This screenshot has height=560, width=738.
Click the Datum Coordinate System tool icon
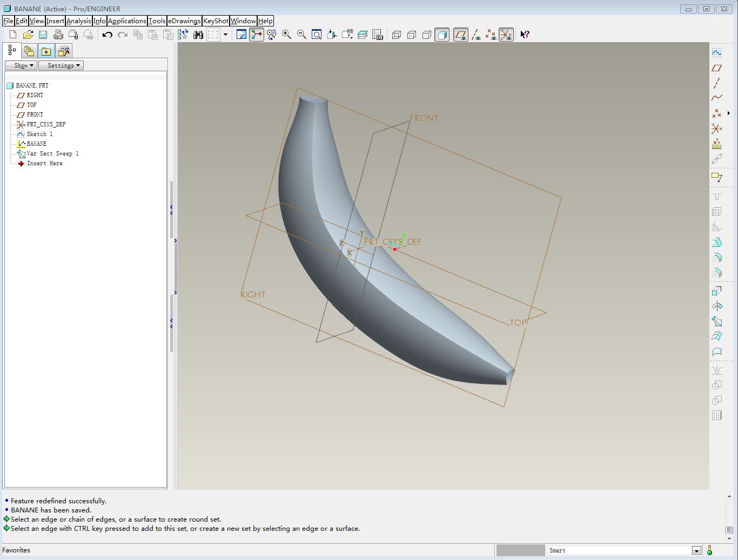click(717, 129)
